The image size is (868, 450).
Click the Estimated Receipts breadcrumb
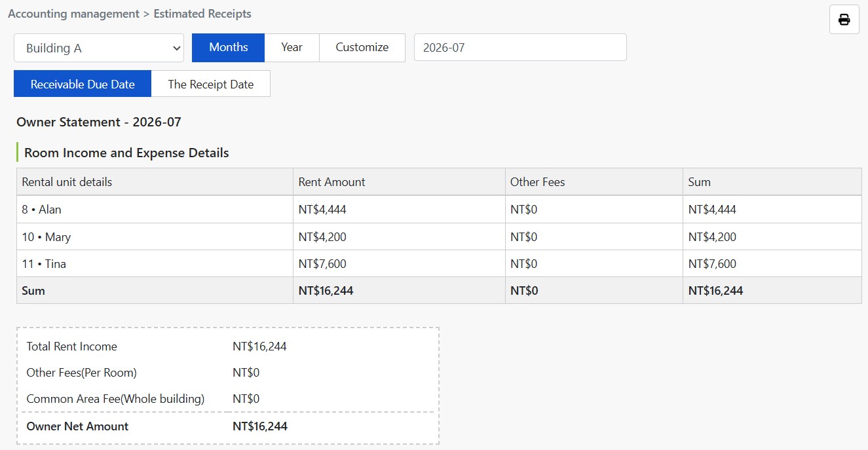pos(202,14)
